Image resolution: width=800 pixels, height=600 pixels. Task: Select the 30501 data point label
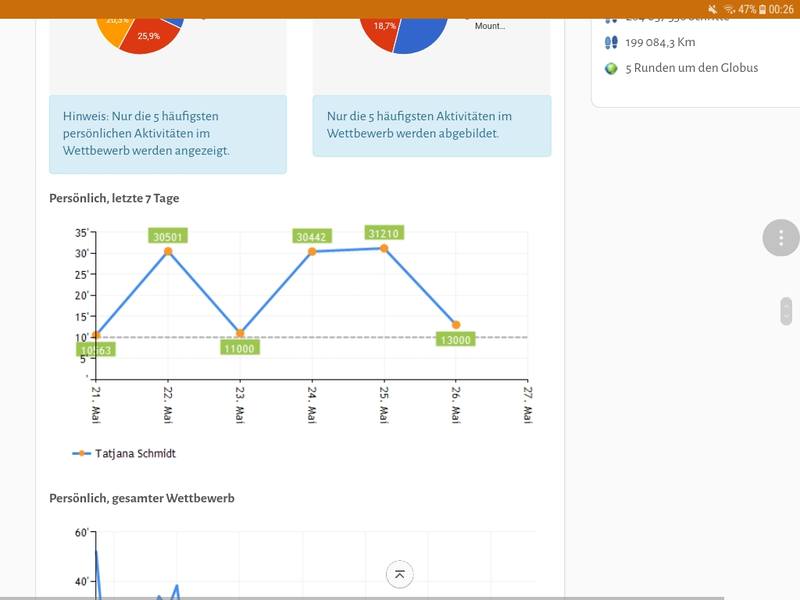coord(168,236)
